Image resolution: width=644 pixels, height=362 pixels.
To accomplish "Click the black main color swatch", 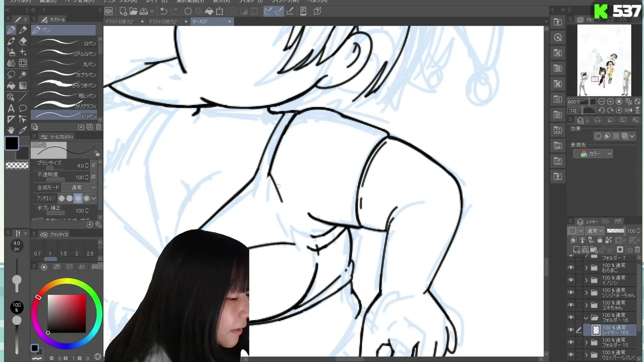I will tap(12, 144).
